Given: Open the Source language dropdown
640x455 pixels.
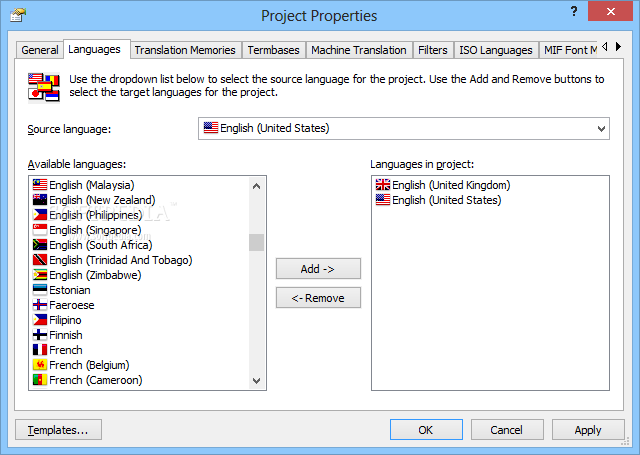Looking at the screenshot, I should [601, 128].
